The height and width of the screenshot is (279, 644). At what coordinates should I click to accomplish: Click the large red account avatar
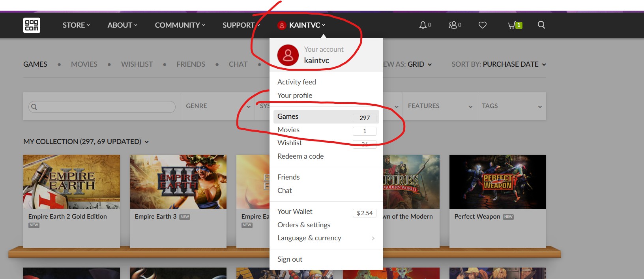[288, 55]
